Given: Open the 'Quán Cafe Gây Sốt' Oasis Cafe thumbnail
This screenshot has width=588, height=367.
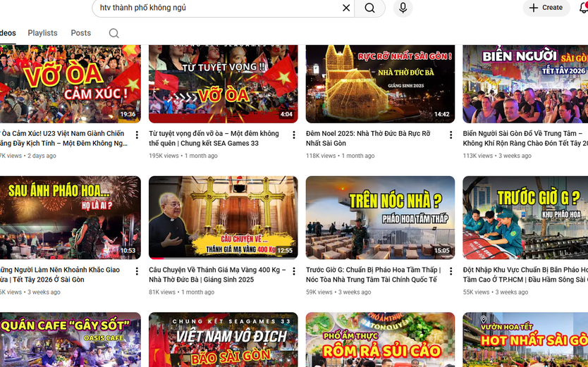Looking at the screenshot, I should click(70, 340).
